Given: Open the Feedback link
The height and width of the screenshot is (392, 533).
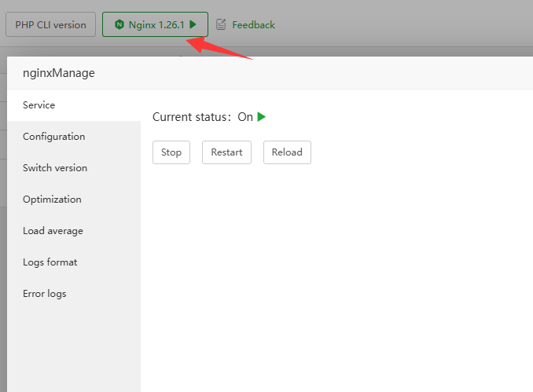Looking at the screenshot, I should 253,24.
